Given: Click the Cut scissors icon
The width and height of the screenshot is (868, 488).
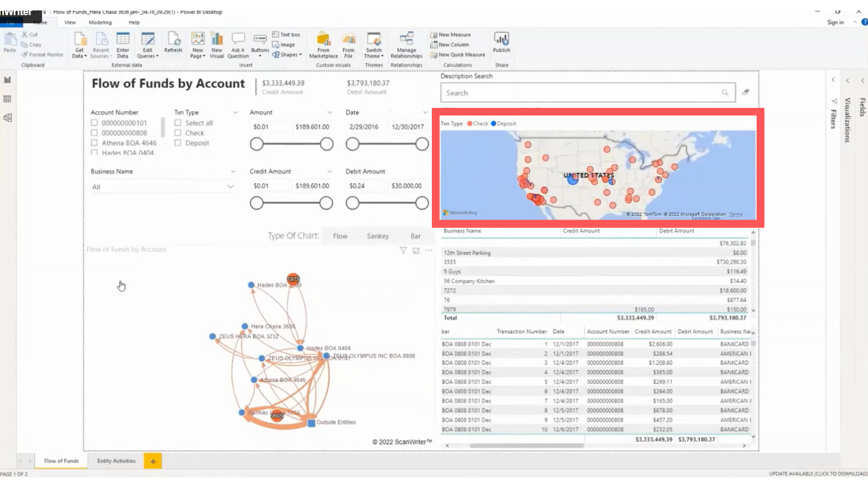Looking at the screenshot, I should pyautogui.click(x=24, y=34).
